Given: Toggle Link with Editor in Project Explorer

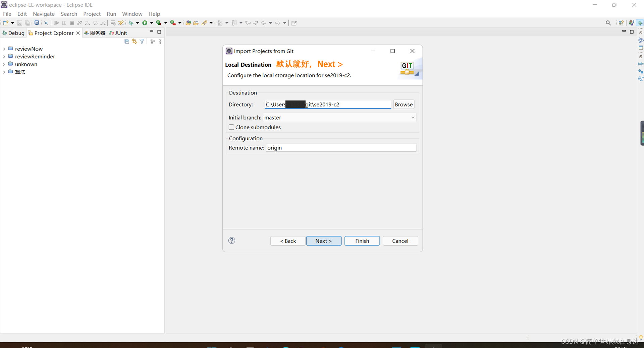Looking at the screenshot, I should tap(134, 41).
